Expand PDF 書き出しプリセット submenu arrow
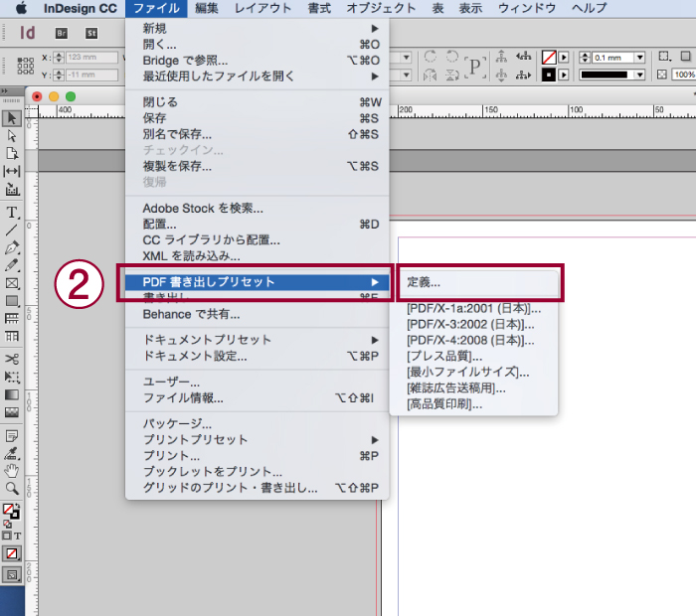Image resolution: width=696 pixels, height=616 pixels. point(375,282)
